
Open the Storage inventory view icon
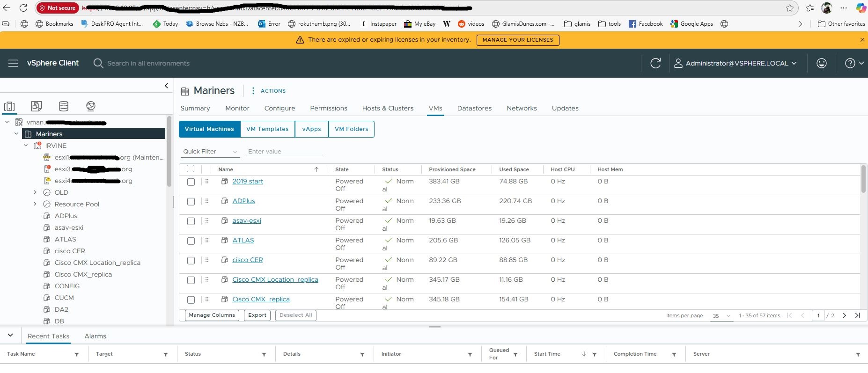(64, 106)
